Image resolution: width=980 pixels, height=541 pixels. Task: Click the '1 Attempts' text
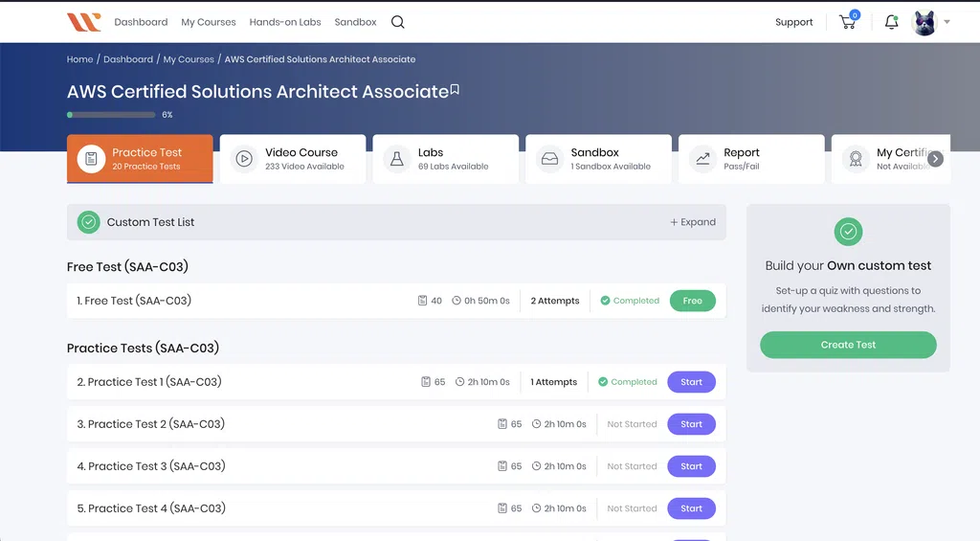(554, 382)
